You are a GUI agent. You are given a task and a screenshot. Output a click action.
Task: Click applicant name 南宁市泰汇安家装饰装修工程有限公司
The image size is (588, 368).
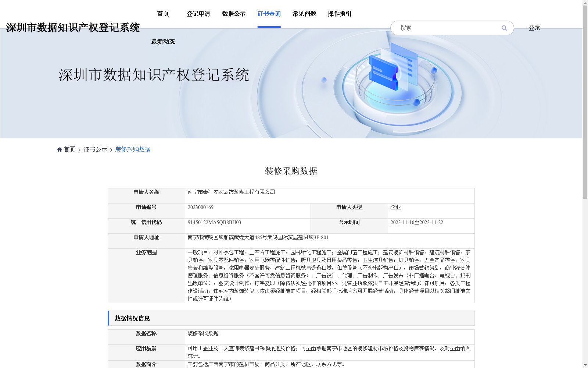pyautogui.click(x=231, y=192)
